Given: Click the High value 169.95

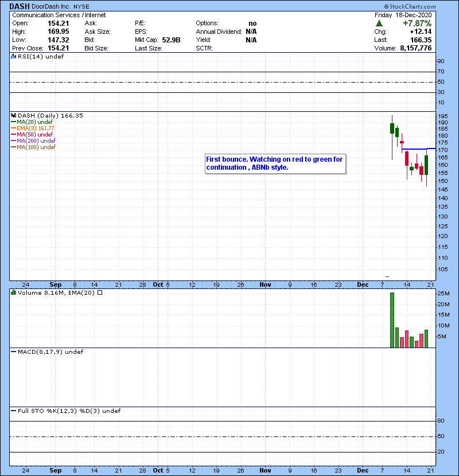Looking at the screenshot, I should coord(59,32).
